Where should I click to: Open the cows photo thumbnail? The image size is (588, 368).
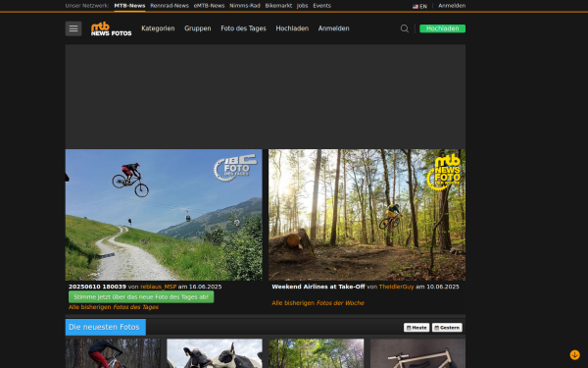(215, 353)
